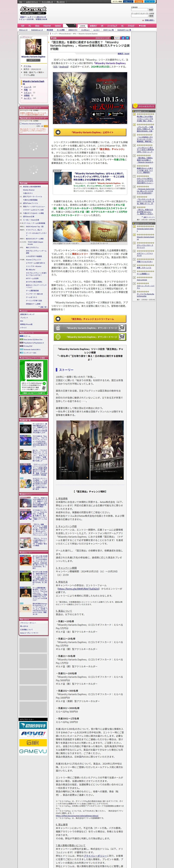
Task: Select the PS5/PS4 navigation tab
Action: click(x=47, y=26)
